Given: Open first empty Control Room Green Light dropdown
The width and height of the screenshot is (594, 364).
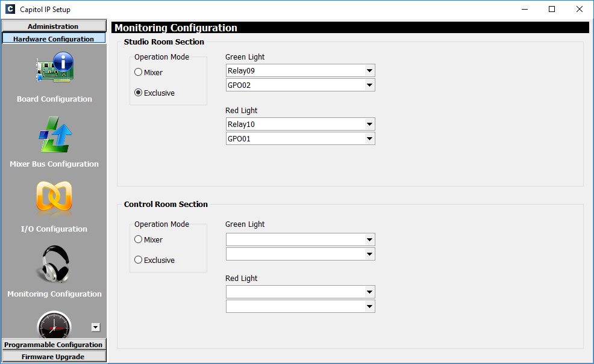Looking at the screenshot, I should tap(301, 239).
